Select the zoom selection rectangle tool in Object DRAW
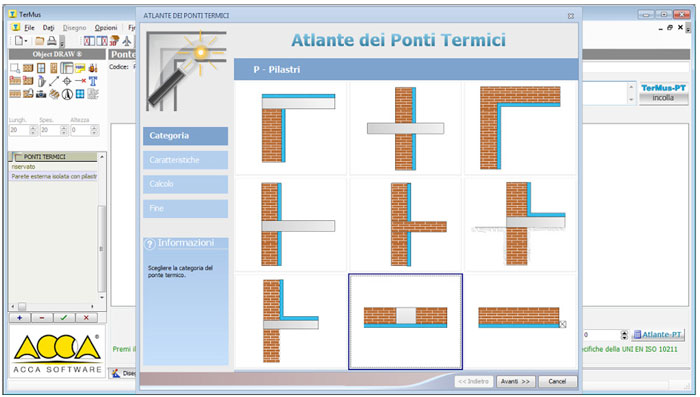This screenshot has height=397, width=700. [15, 68]
